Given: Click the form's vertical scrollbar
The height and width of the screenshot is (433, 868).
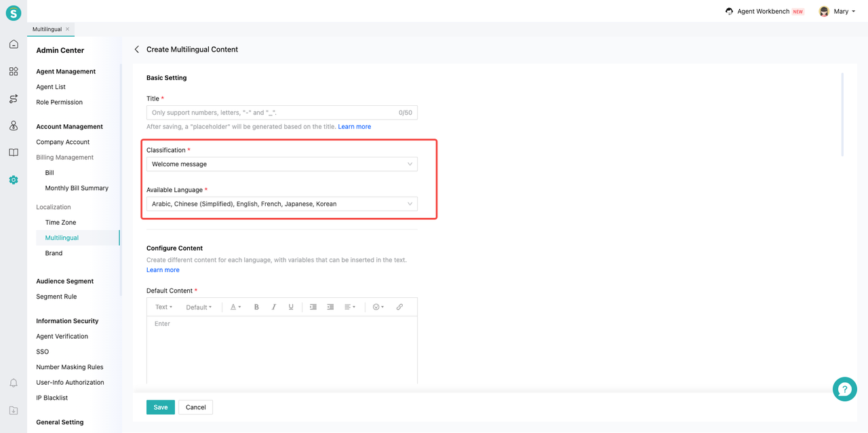Looking at the screenshot, I should coord(843,114).
